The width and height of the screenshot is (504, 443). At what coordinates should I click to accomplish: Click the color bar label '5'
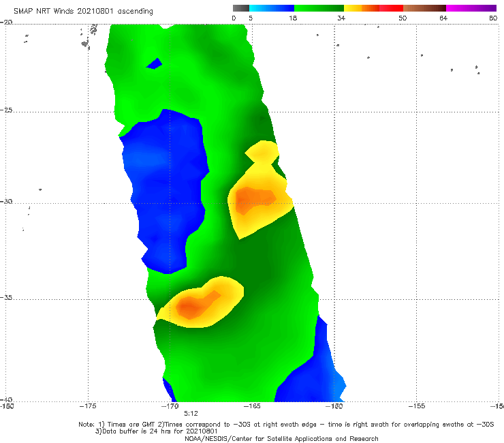pos(251,18)
